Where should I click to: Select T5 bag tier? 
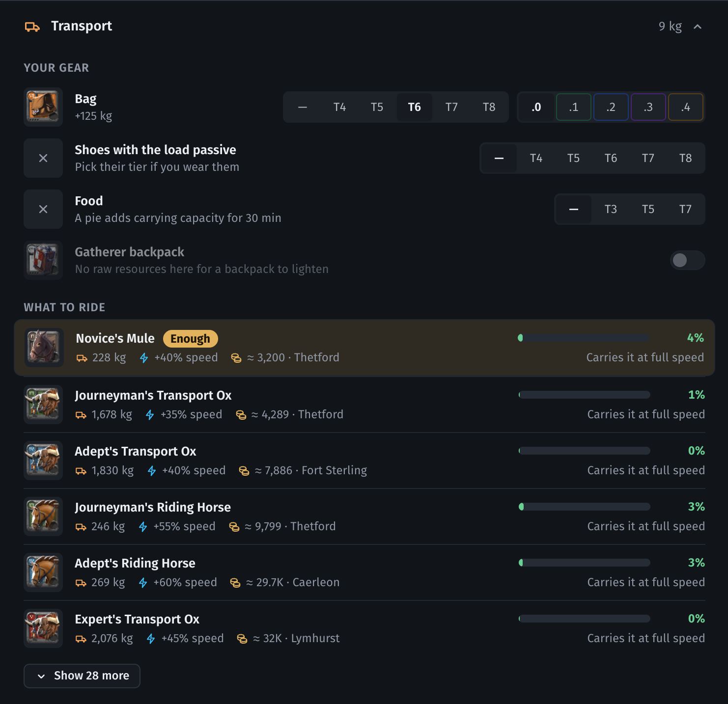(377, 107)
